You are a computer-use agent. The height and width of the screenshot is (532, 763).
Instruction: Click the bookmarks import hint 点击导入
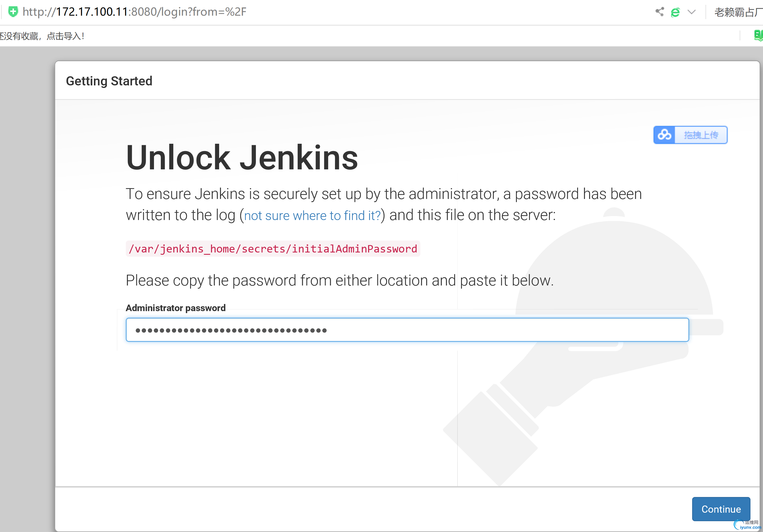65,36
